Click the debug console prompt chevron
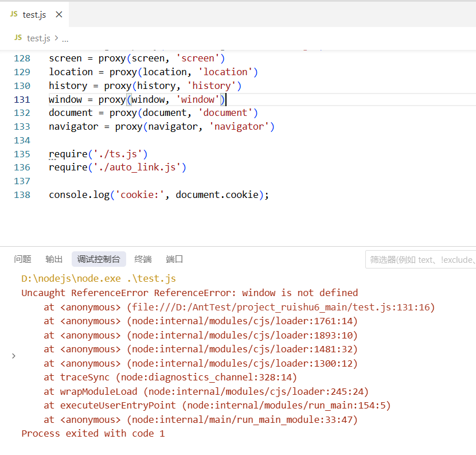The width and height of the screenshot is (476, 455). pos(14,356)
